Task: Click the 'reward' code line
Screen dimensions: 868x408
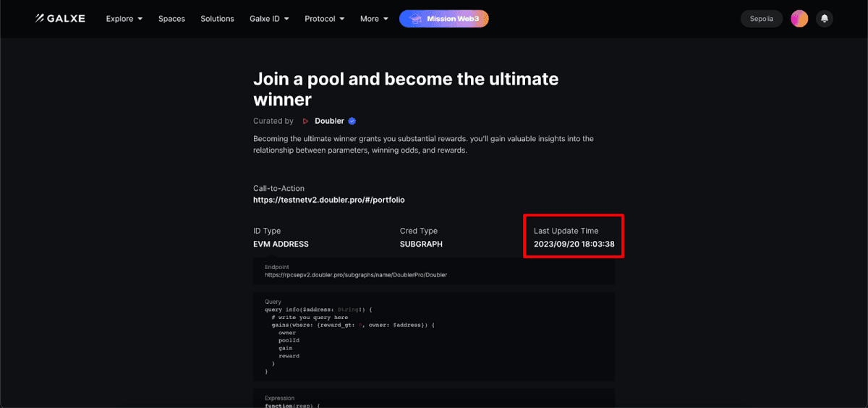Action: 289,356
